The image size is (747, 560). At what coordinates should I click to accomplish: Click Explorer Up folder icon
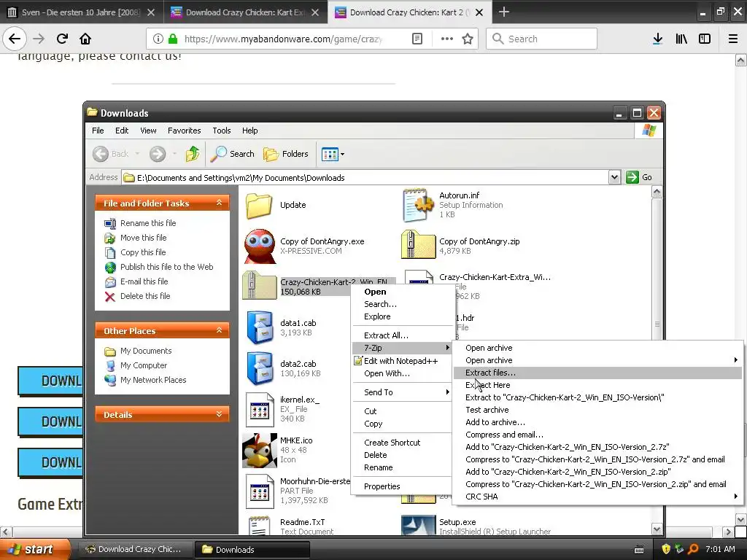tap(193, 154)
